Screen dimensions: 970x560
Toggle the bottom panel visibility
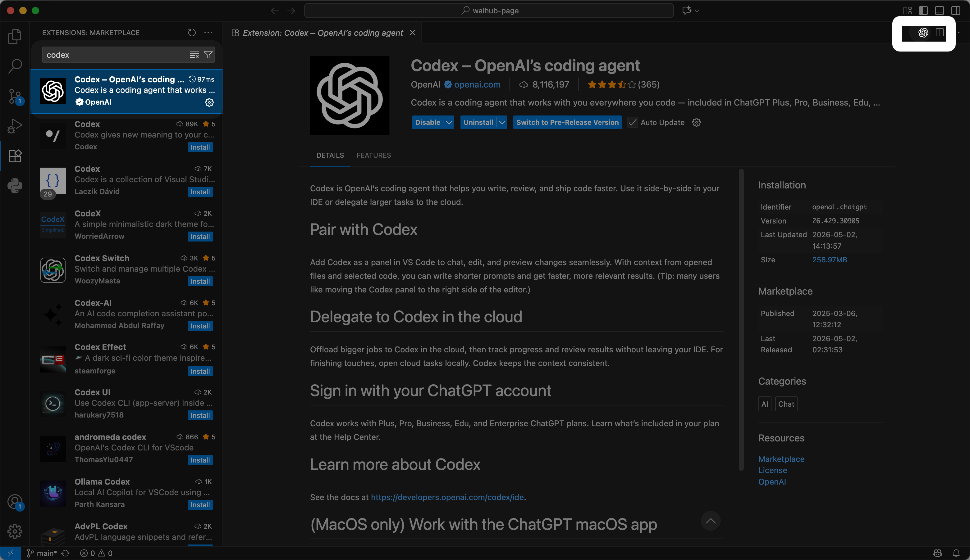pyautogui.click(x=939, y=10)
